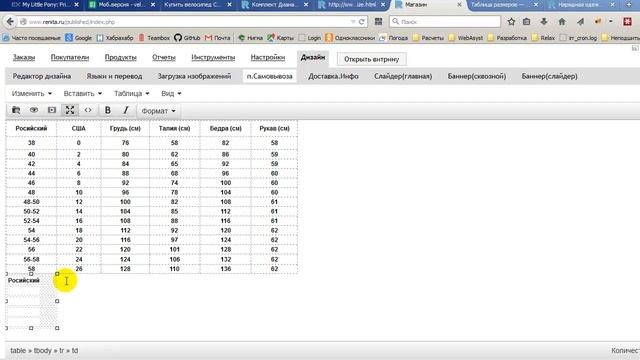Viewport: 640px width, 360px height.
Task: Click the preview eye icon in editor toolbar
Action: tap(34, 110)
